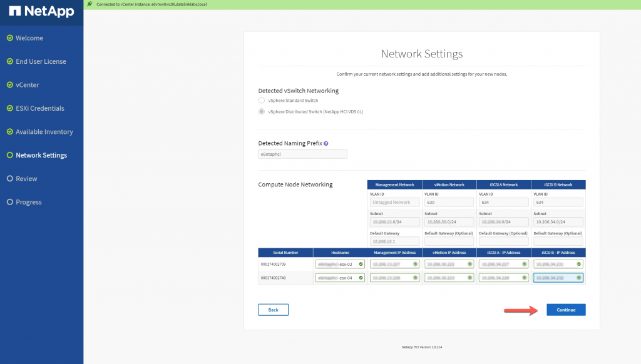
Task: Click iSCSI B IP Address field for serial 000174002740
Action: [558, 278]
